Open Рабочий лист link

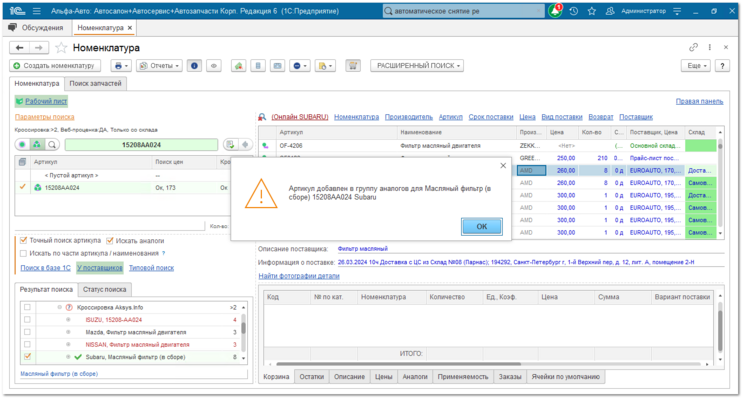[x=46, y=101]
